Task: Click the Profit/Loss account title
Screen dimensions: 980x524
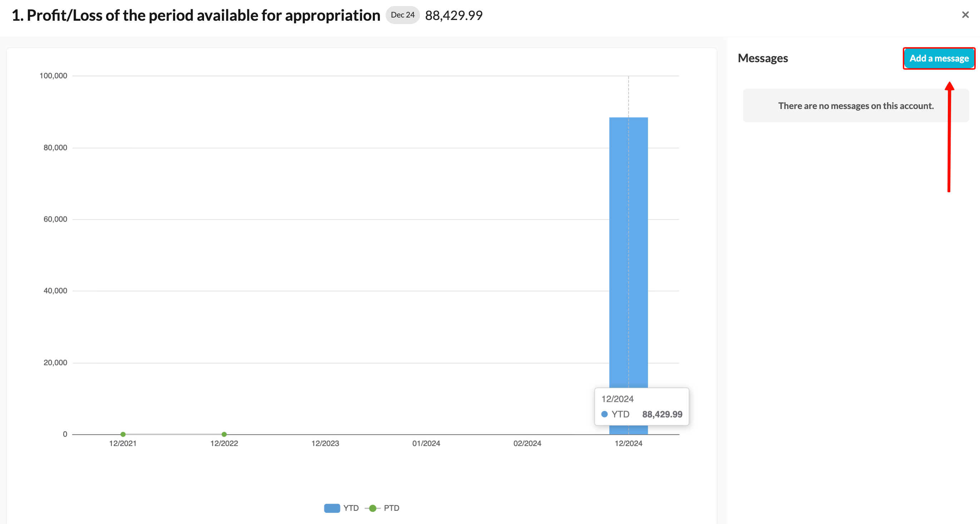Action: (196, 15)
